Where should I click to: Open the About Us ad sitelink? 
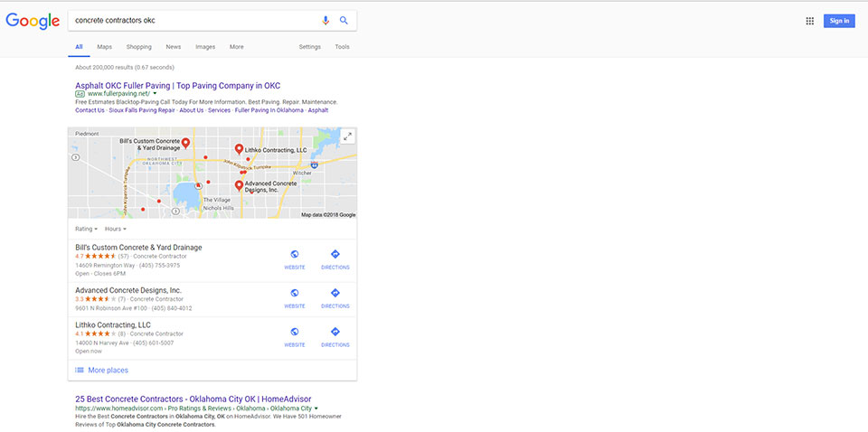coord(192,110)
